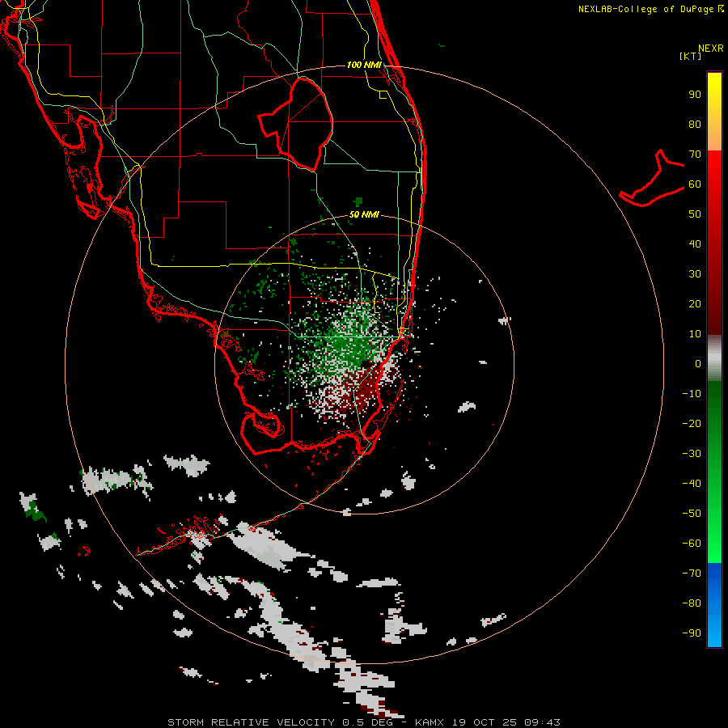This screenshot has width=728, height=728.
Task: Click the 09:43 timestamp in caption
Action: click(542, 722)
